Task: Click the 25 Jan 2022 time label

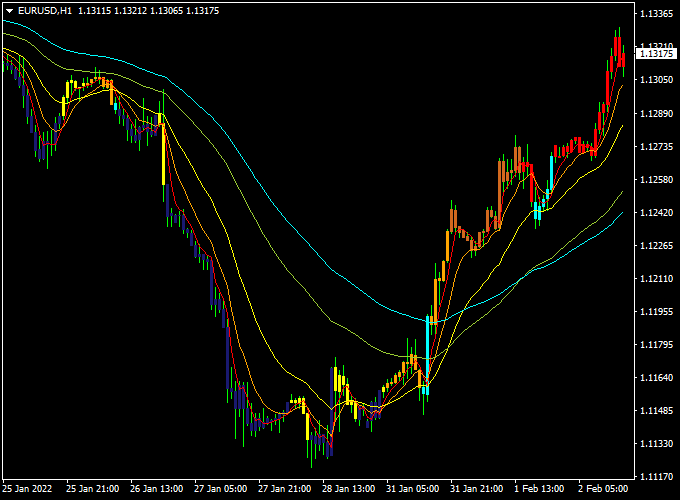Action: click(x=27, y=489)
